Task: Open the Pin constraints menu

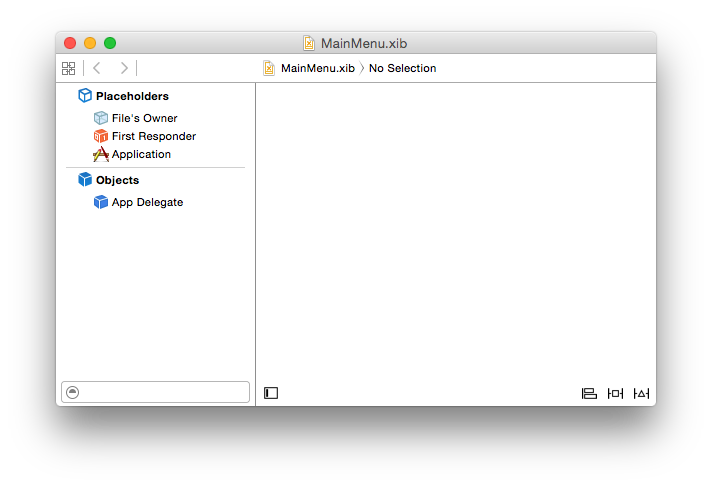Action: point(615,393)
